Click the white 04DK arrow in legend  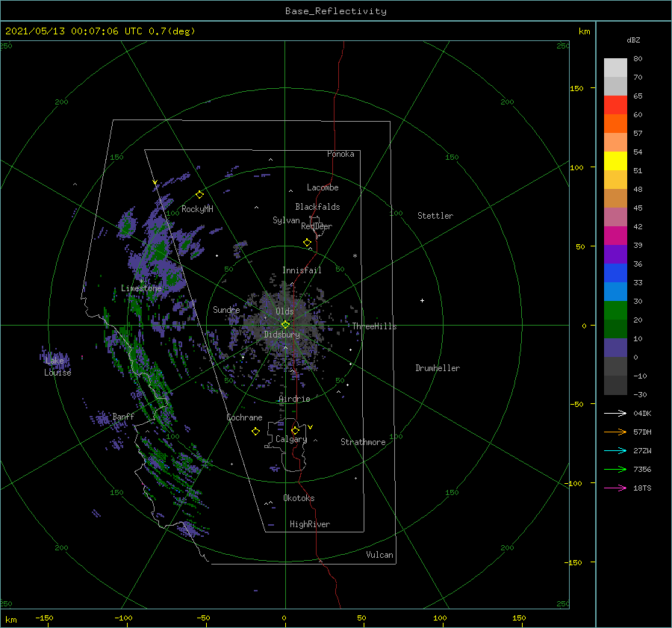pyautogui.click(x=615, y=413)
